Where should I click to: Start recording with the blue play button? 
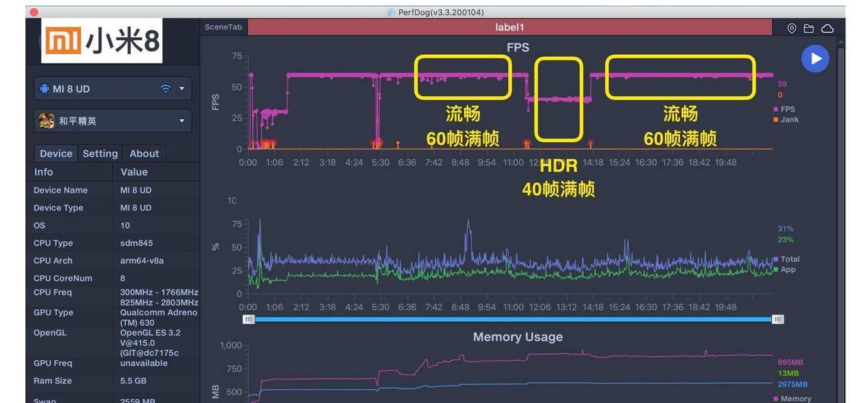tap(815, 59)
